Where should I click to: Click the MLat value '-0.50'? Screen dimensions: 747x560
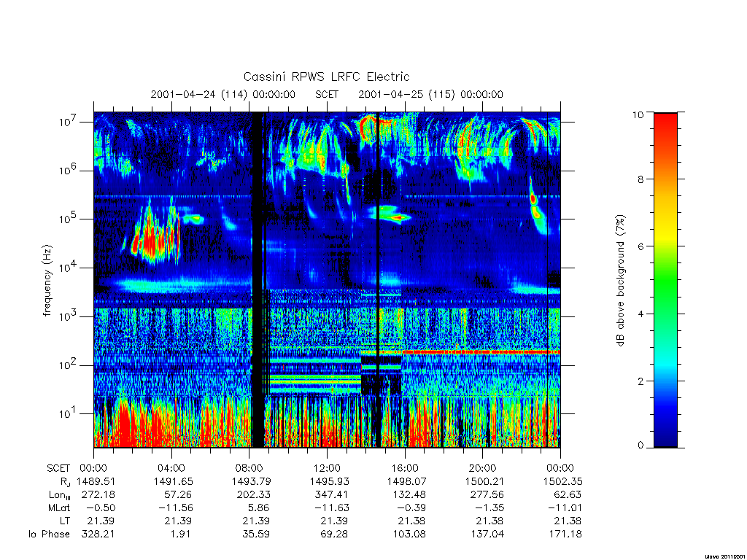pyautogui.click(x=101, y=507)
